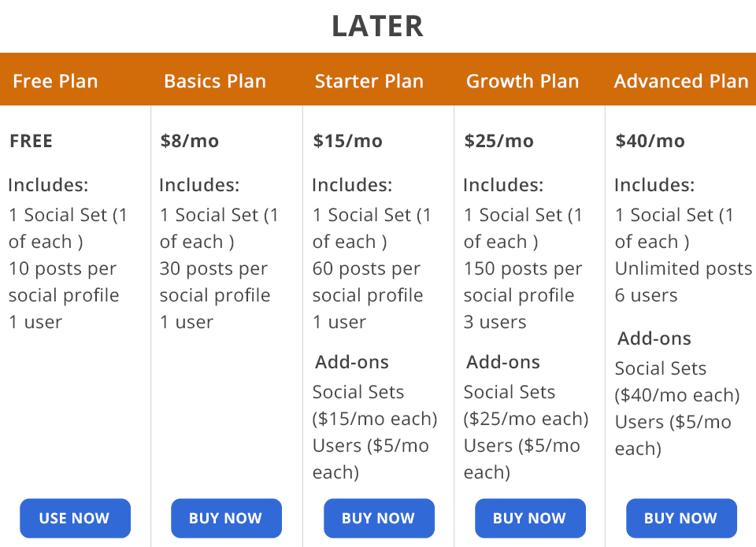
Task: Click the FREE price label
Action: click(31, 142)
